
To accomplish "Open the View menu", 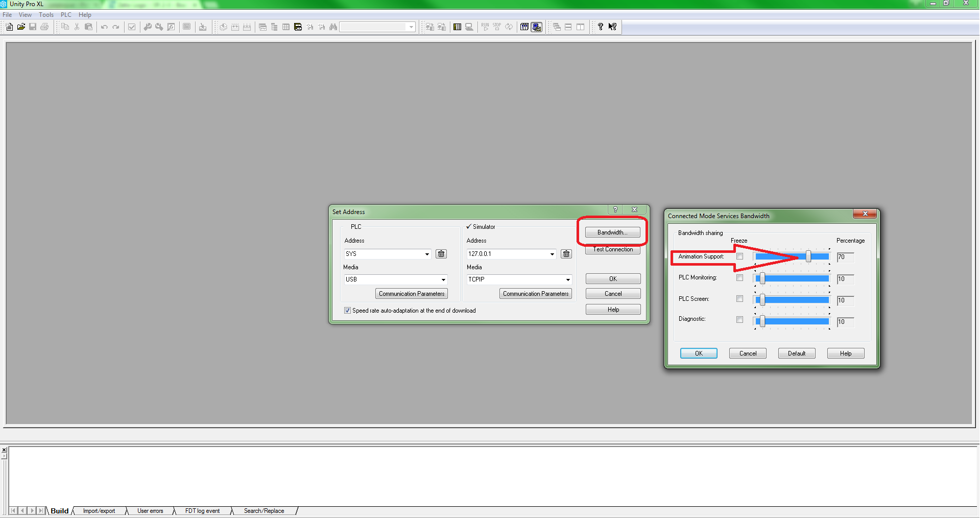I will pyautogui.click(x=26, y=15).
